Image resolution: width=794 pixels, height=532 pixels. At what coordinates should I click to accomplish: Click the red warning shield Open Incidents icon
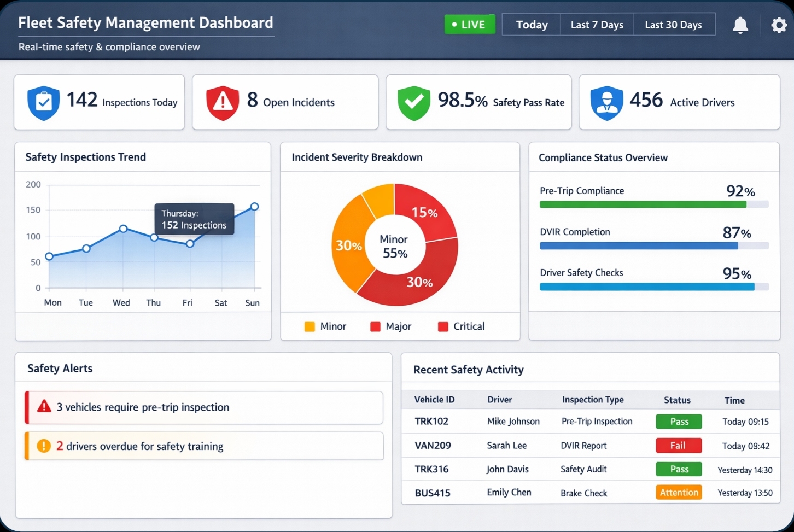(x=223, y=102)
